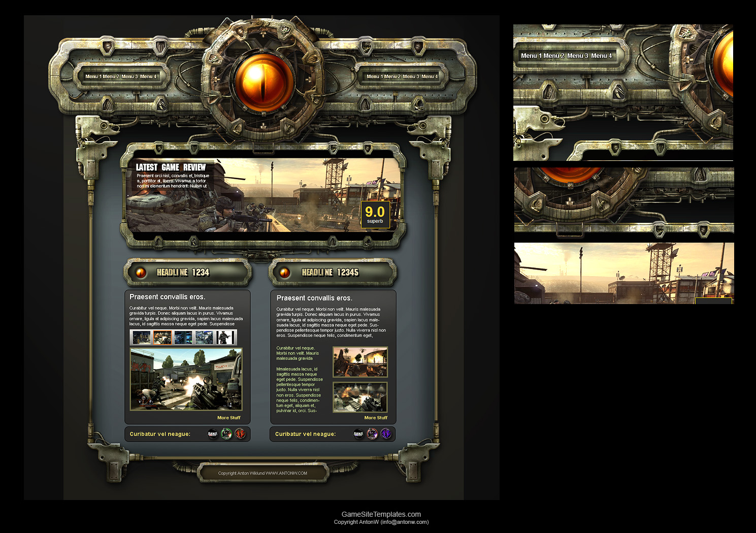Select Menu 3 in the left navigation
Image resolution: width=756 pixels, height=533 pixels.
click(x=129, y=77)
